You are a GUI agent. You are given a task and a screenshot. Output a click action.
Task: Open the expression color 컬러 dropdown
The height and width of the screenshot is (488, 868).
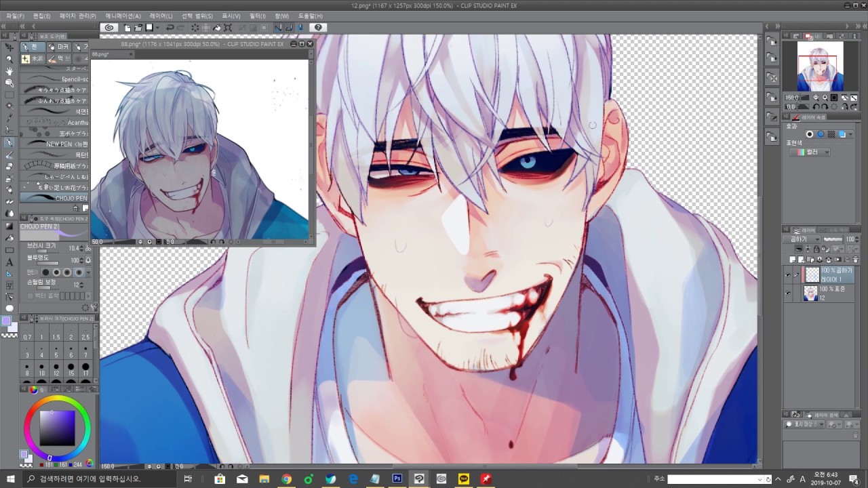[811, 152]
